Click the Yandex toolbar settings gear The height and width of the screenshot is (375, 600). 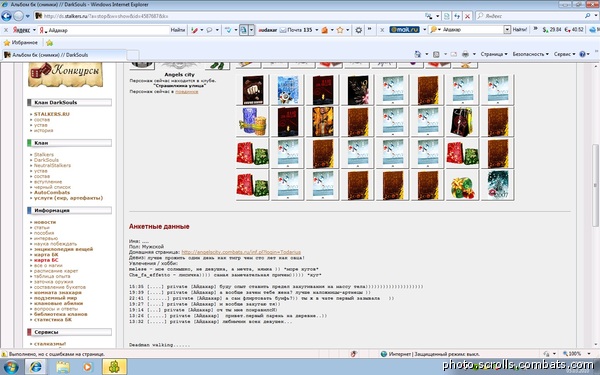coord(359,30)
